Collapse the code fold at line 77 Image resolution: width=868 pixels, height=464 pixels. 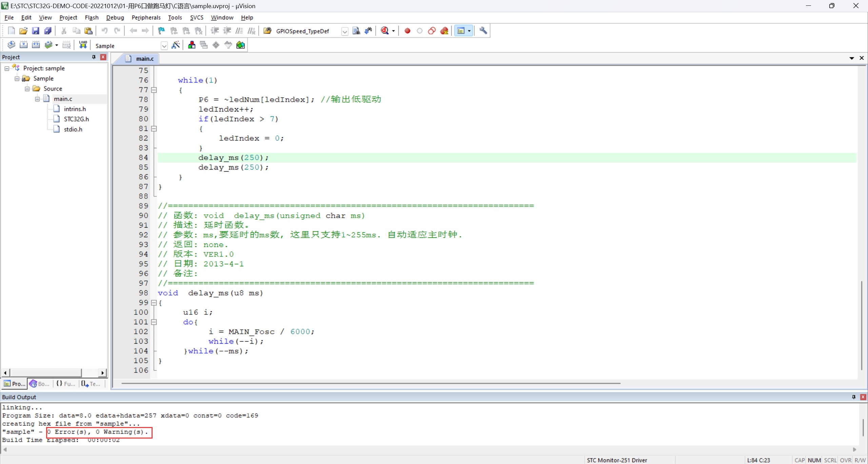click(x=154, y=90)
